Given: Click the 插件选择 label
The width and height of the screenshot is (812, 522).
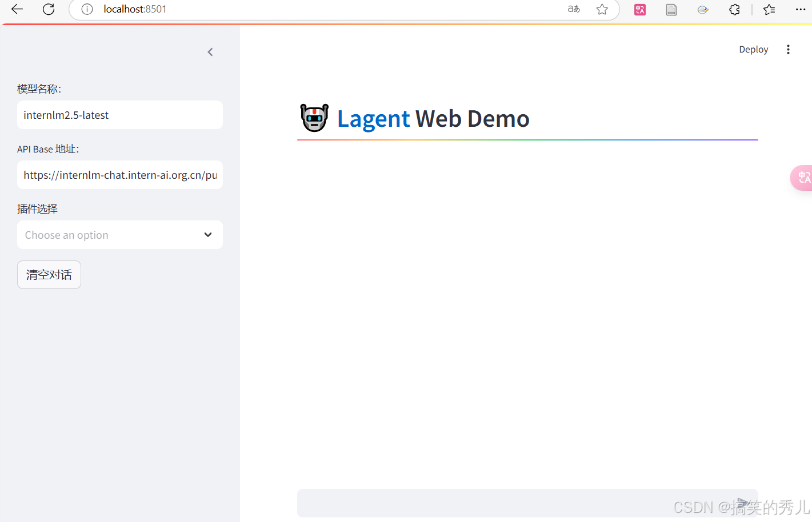Looking at the screenshot, I should tap(38, 208).
